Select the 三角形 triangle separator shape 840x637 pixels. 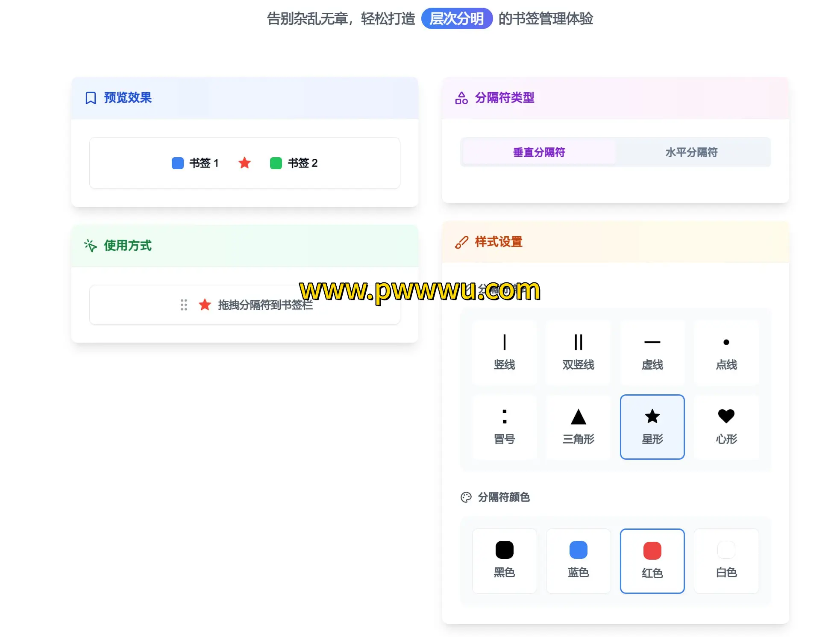pos(578,427)
